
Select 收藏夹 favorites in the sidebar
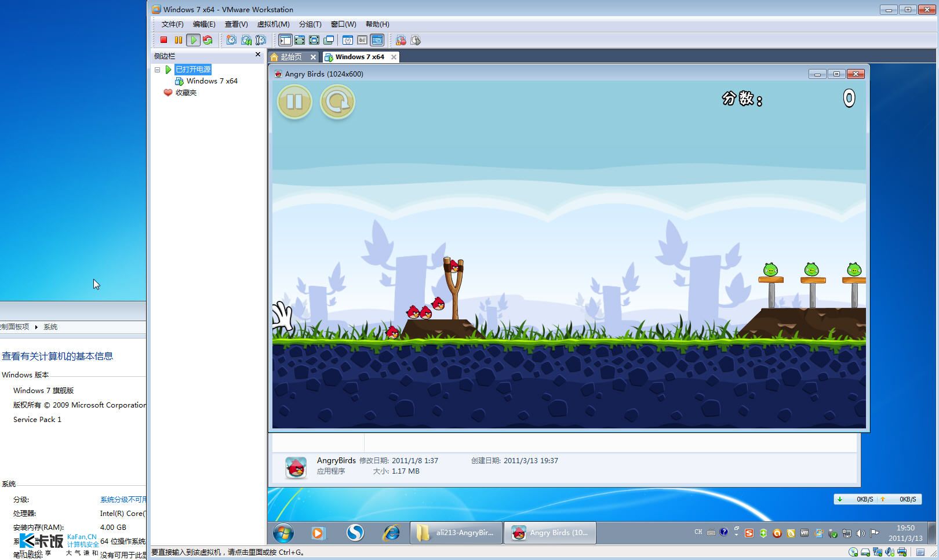tap(186, 93)
